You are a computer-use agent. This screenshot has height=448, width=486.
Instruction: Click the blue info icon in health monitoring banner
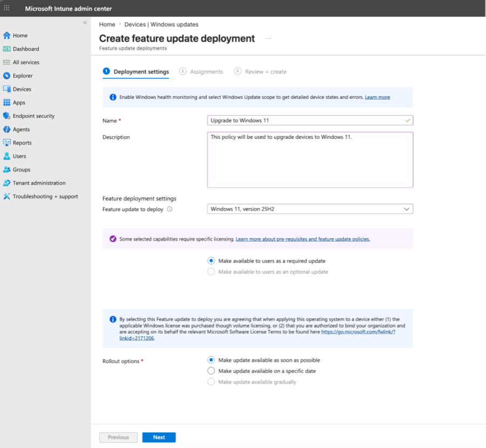[x=113, y=97]
